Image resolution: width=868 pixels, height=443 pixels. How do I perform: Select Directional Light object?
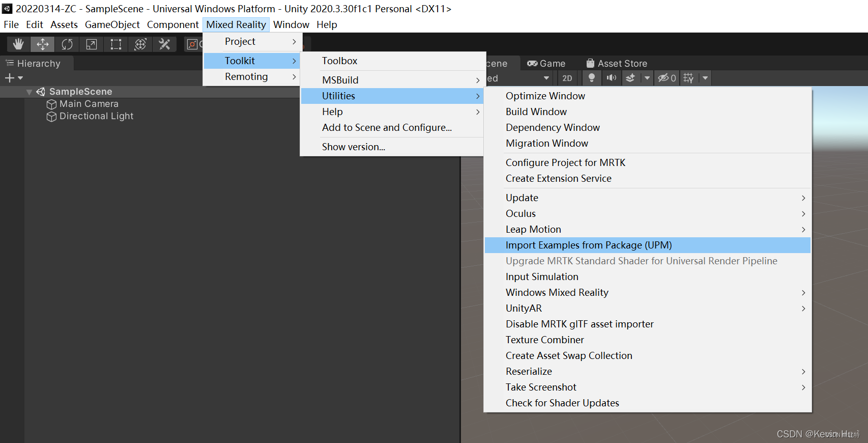pos(96,116)
